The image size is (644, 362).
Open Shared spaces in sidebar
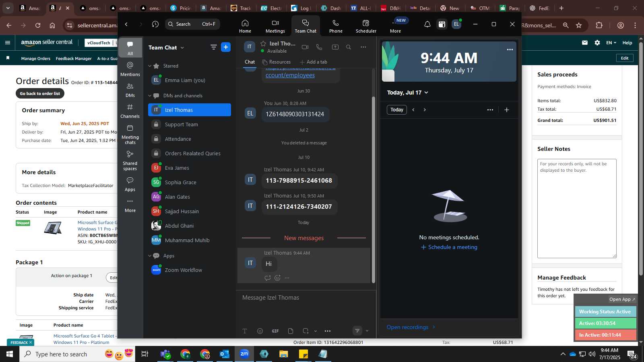pos(130,160)
